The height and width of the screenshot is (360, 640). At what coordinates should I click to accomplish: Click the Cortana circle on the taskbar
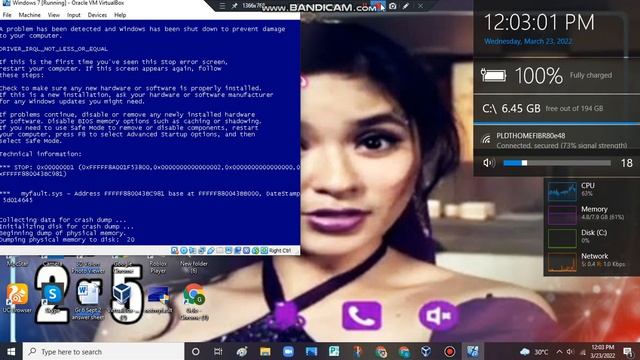tap(196, 351)
